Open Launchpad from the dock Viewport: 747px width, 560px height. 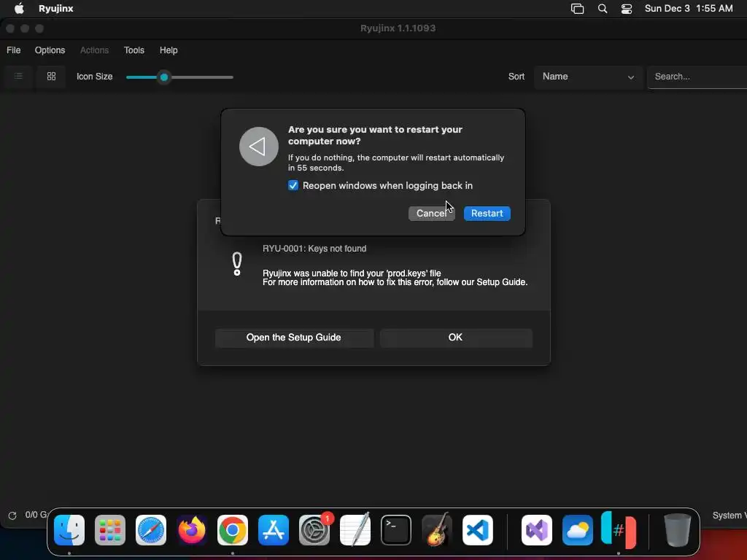(x=110, y=530)
